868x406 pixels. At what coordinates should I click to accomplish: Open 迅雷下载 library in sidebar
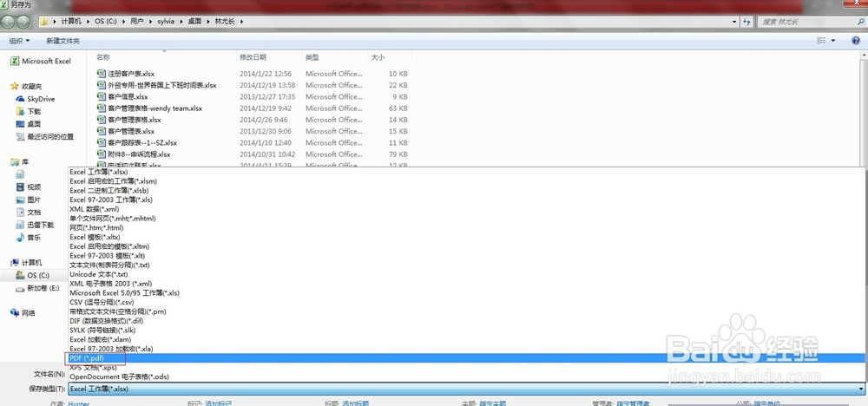pos(36,226)
